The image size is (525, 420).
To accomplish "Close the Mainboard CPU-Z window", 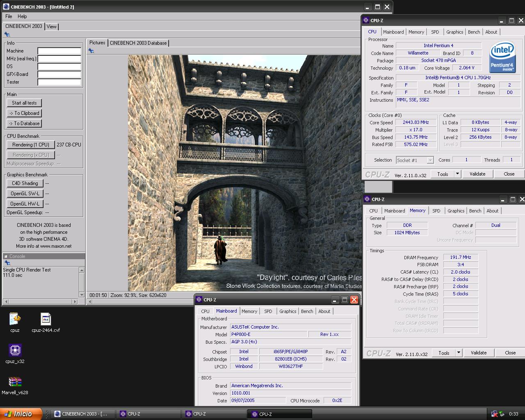I will (x=354, y=300).
